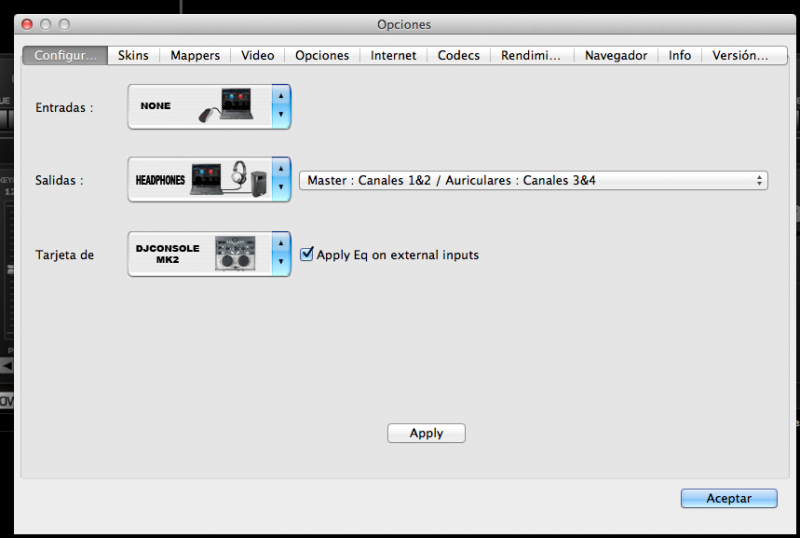The width and height of the screenshot is (800, 538).
Task: Click the Tarjeta de label
Action: point(64,255)
